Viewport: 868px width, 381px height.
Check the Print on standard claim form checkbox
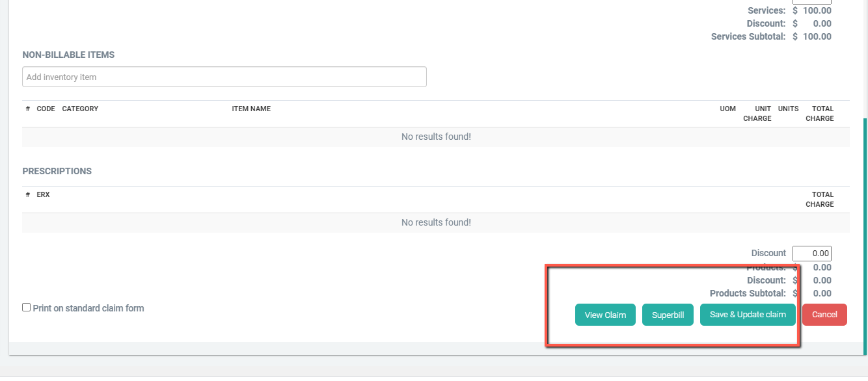tap(27, 308)
